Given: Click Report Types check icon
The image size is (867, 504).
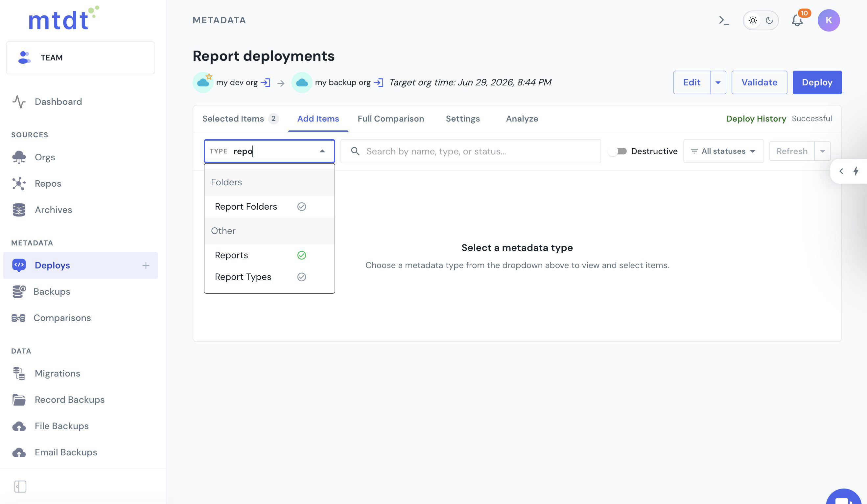Looking at the screenshot, I should [301, 277].
